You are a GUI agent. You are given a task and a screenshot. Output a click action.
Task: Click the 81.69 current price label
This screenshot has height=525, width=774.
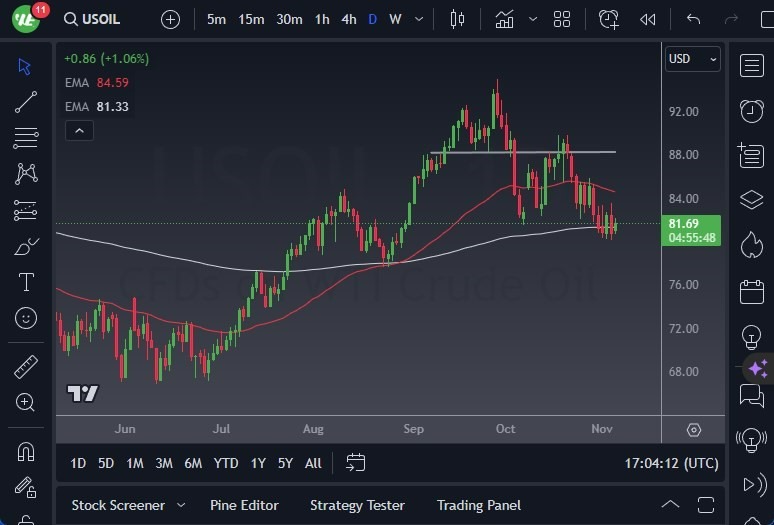[x=691, y=224]
